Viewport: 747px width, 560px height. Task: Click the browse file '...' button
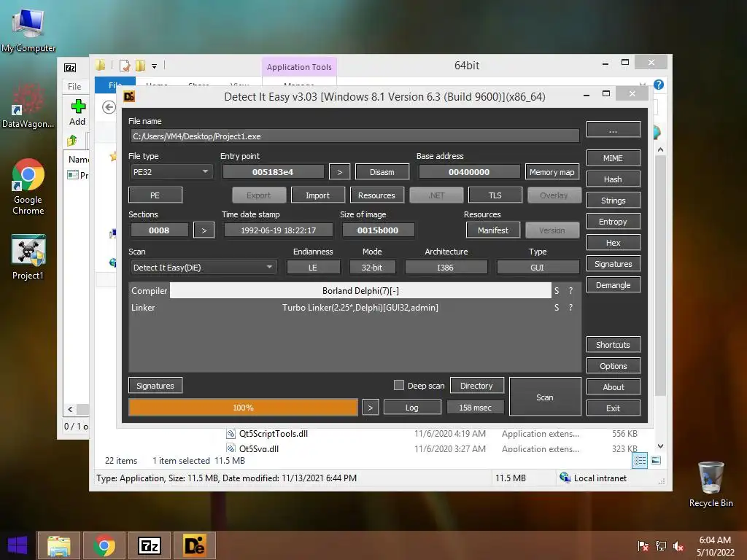tap(613, 130)
